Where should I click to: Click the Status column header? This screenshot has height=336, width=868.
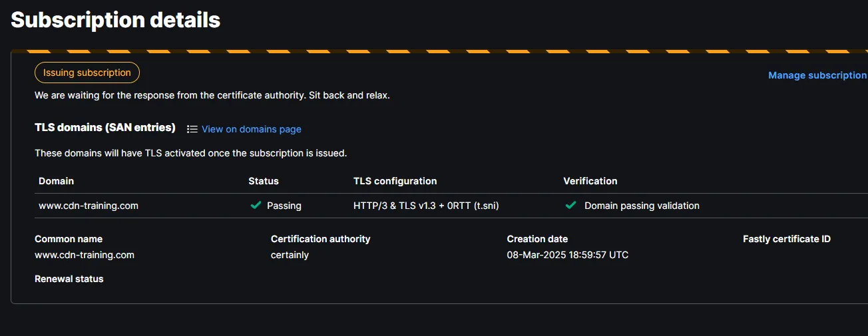point(264,181)
